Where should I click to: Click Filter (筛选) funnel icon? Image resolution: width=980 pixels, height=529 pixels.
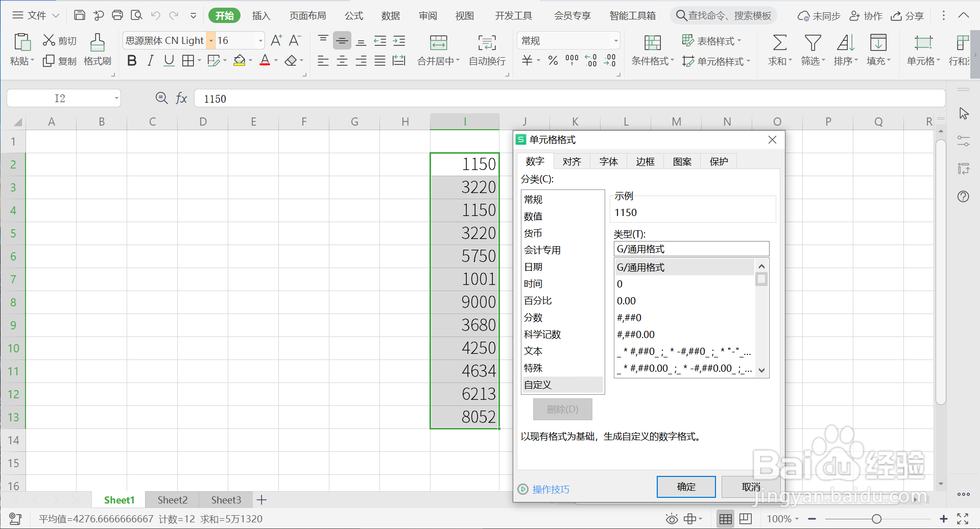(x=812, y=43)
